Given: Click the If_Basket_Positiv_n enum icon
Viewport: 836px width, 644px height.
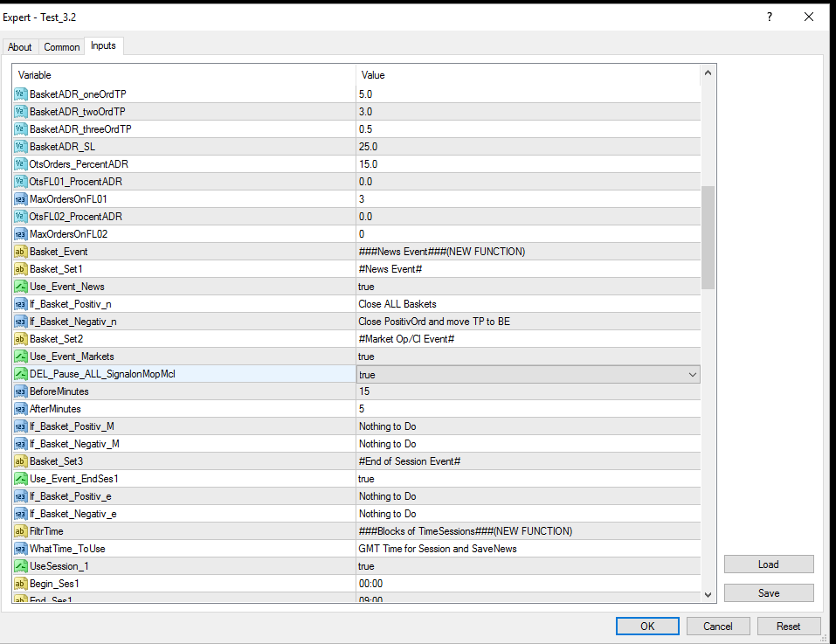Looking at the screenshot, I should click(20, 304).
